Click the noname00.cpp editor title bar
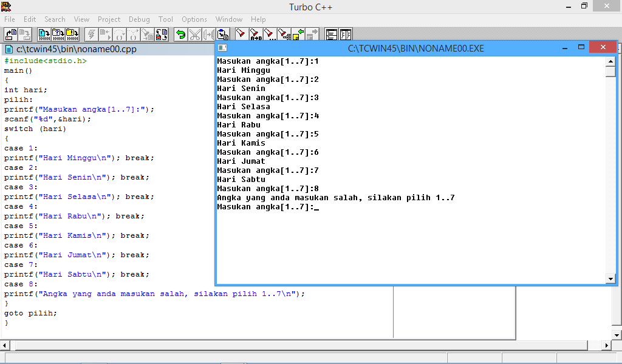 tap(108, 49)
